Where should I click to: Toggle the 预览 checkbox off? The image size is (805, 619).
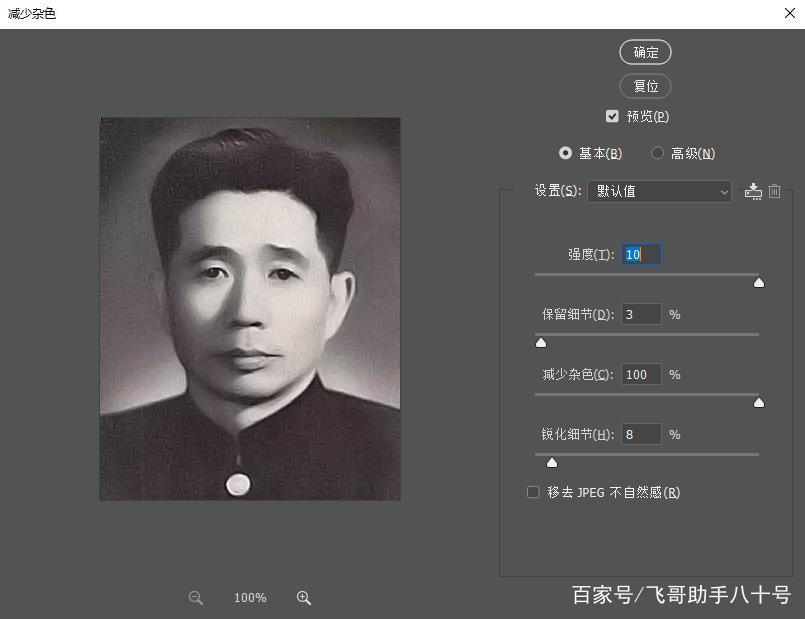(613, 115)
